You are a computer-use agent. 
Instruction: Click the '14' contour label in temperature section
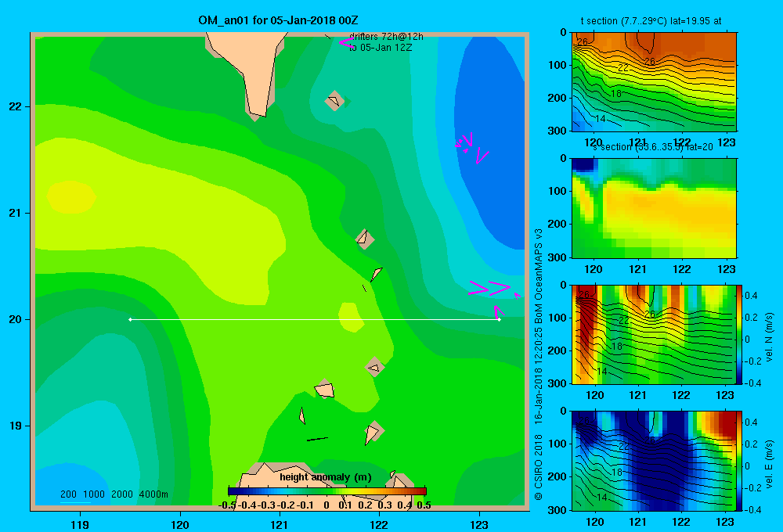[601, 119]
